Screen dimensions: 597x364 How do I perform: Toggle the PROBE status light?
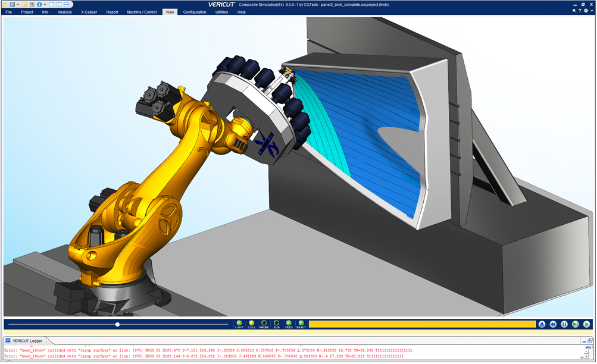[264, 324]
